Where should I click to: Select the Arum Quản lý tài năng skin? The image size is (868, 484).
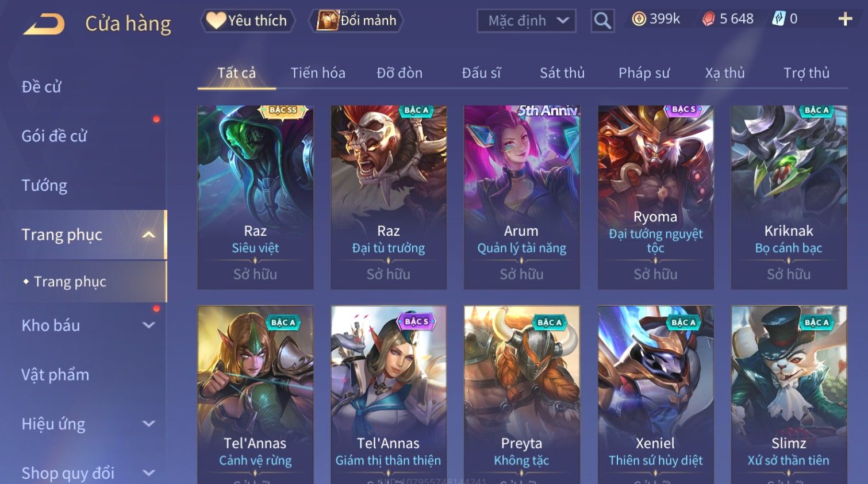click(521, 197)
